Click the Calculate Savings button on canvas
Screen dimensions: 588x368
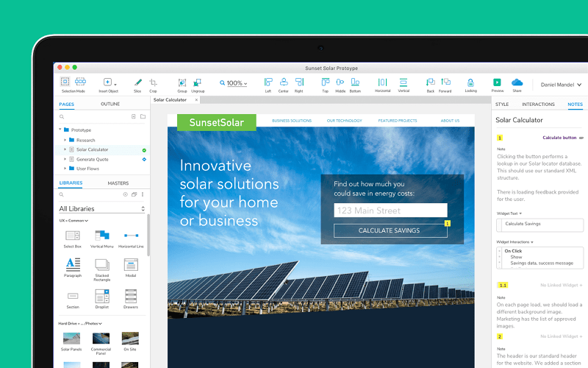(390, 230)
